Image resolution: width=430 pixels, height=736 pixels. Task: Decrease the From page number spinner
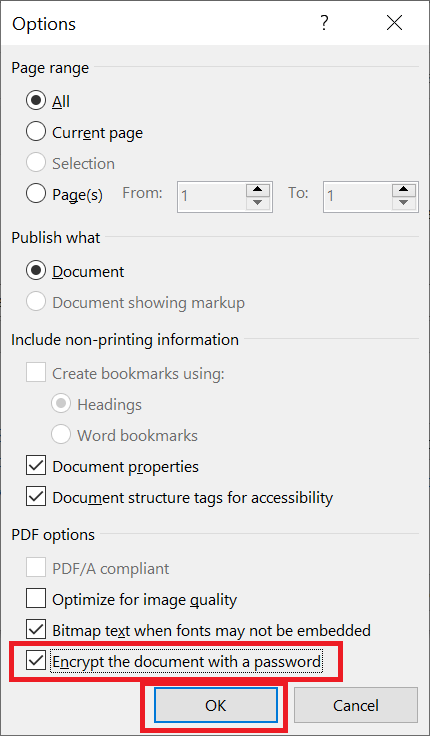click(257, 203)
